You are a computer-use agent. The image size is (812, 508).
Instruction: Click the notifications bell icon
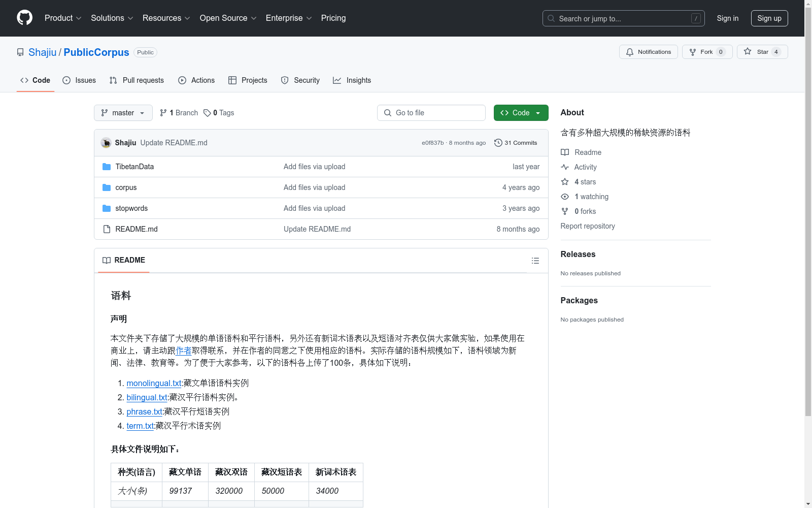tap(630, 52)
